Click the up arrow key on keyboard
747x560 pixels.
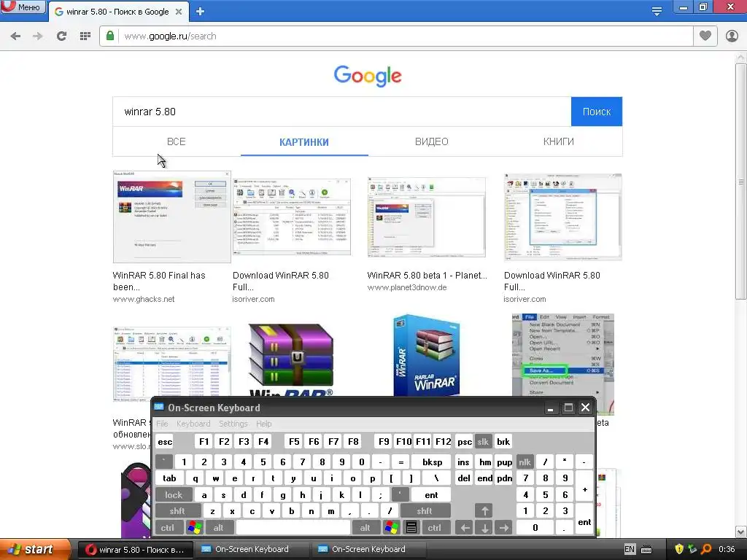[x=484, y=511]
